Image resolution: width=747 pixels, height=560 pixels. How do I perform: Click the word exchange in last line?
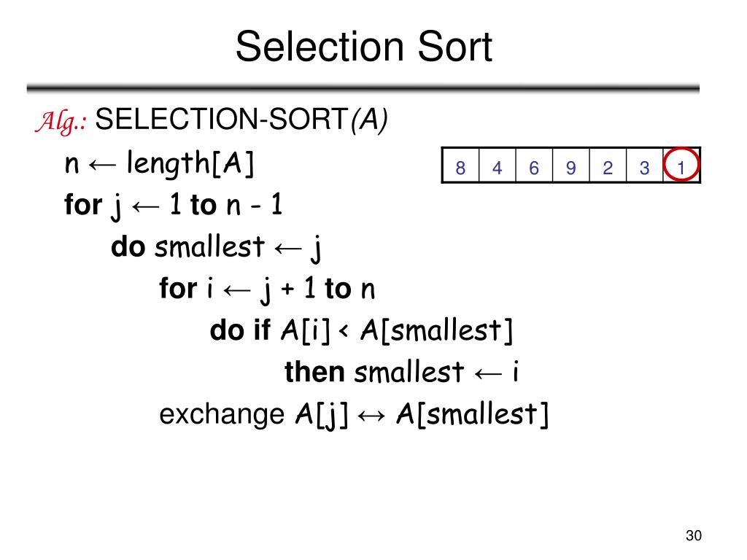(x=222, y=415)
